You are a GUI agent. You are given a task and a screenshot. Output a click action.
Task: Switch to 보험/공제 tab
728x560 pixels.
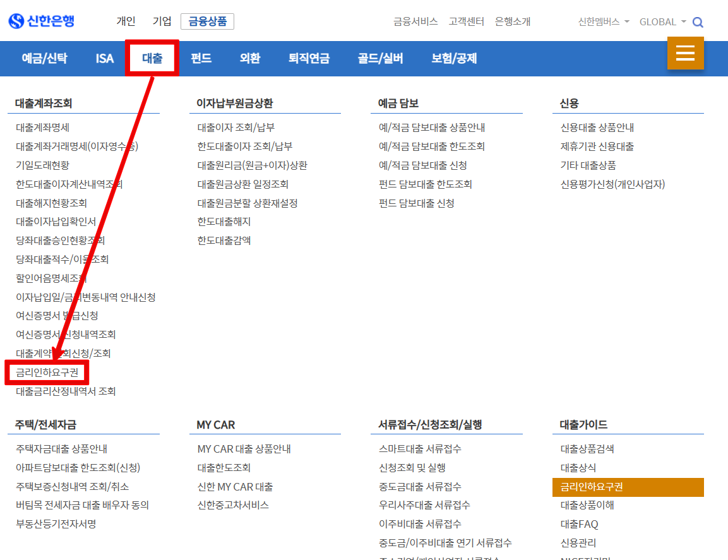(454, 59)
